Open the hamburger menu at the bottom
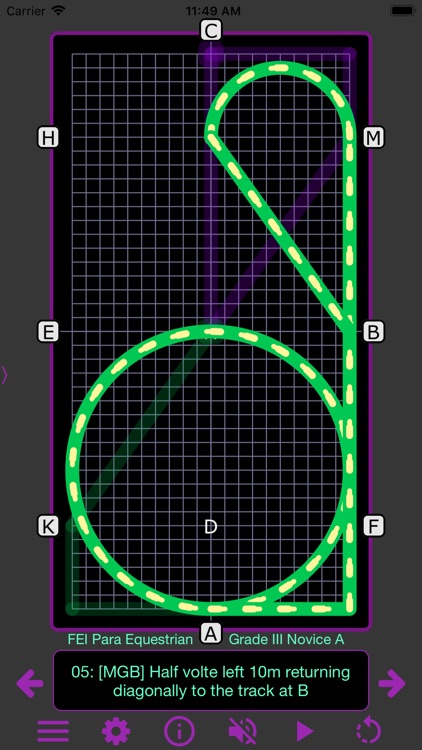 click(53, 731)
